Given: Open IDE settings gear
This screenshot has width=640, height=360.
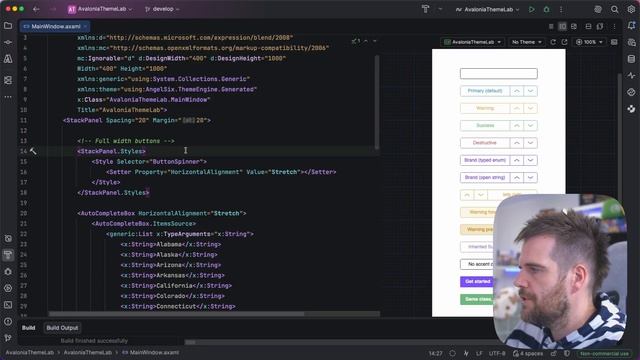Looking at the screenshot, I should click(x=631, y=9).
